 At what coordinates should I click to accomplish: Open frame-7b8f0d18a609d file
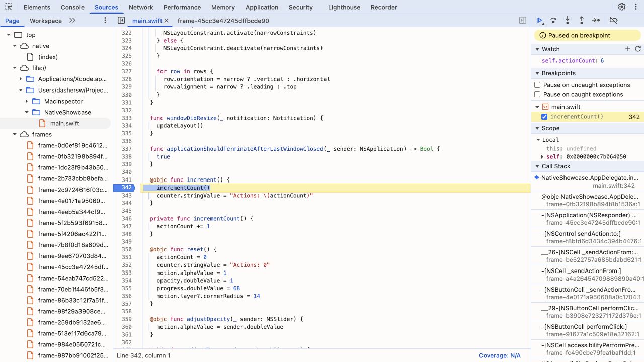[73, 245]
